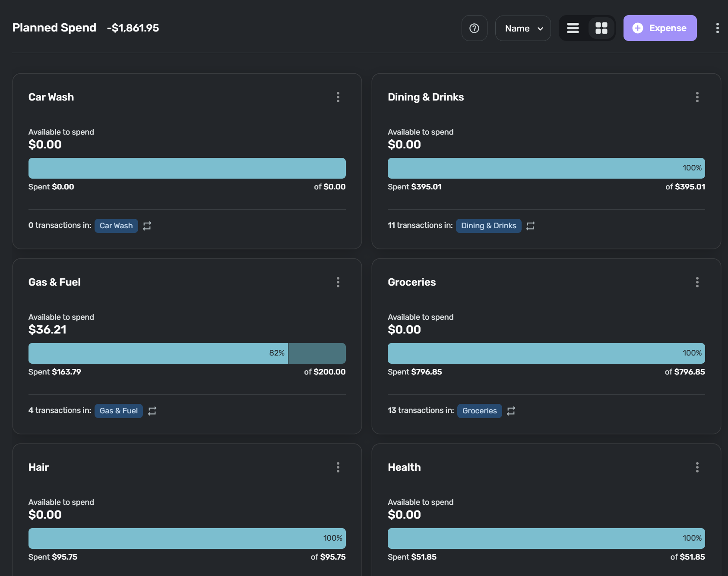Click recurring icon next to Groceries tag
728x576 pixels.
point(511,411)
